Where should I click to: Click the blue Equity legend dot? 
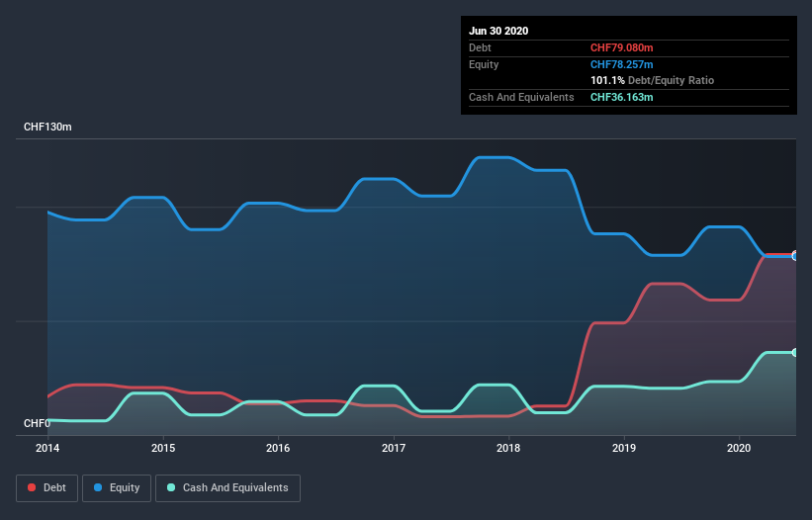98,487
